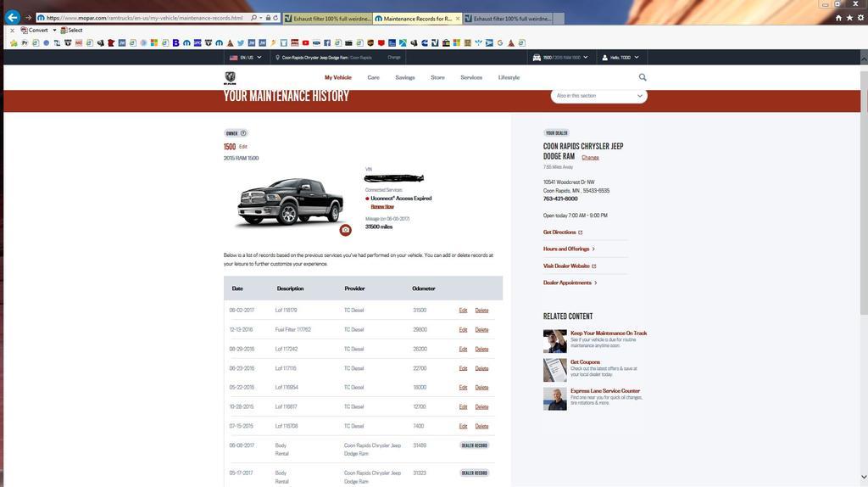Click the Renew Now link
This screenshot has height=487, width=868.
point(382,207)
